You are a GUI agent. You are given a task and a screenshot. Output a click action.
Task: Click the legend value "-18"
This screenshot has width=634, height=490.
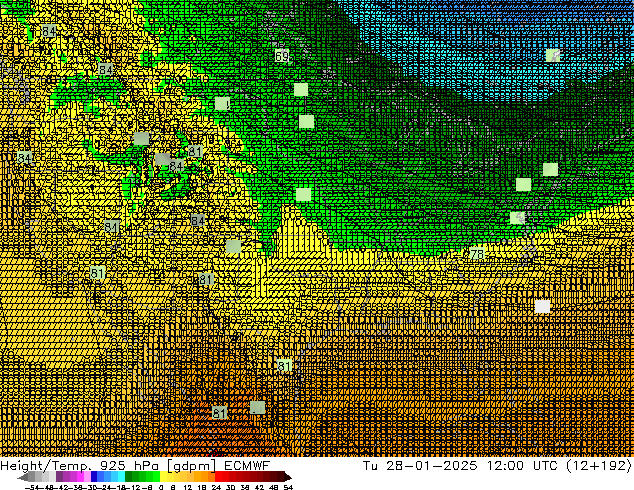120,487
